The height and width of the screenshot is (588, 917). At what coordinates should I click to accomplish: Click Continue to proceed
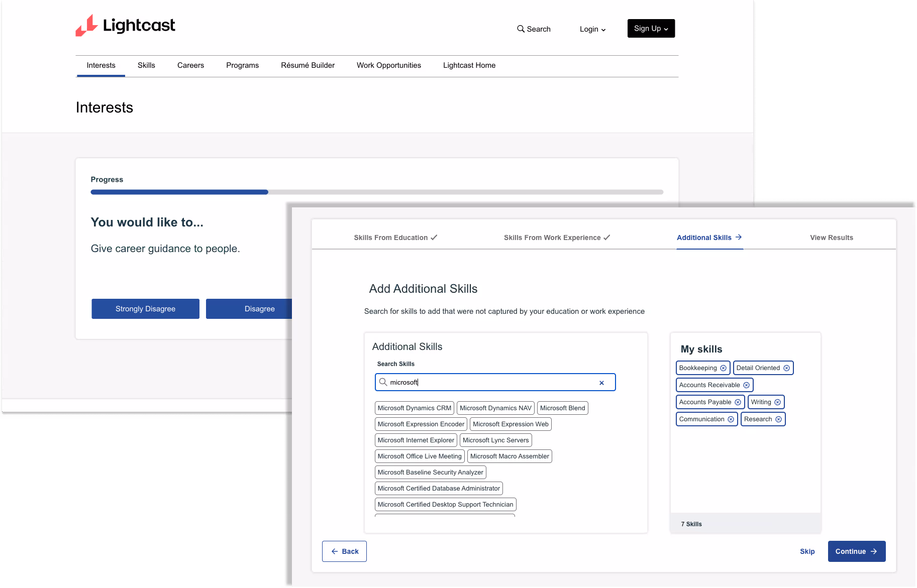pyautogui.click(x=857, y=551)
